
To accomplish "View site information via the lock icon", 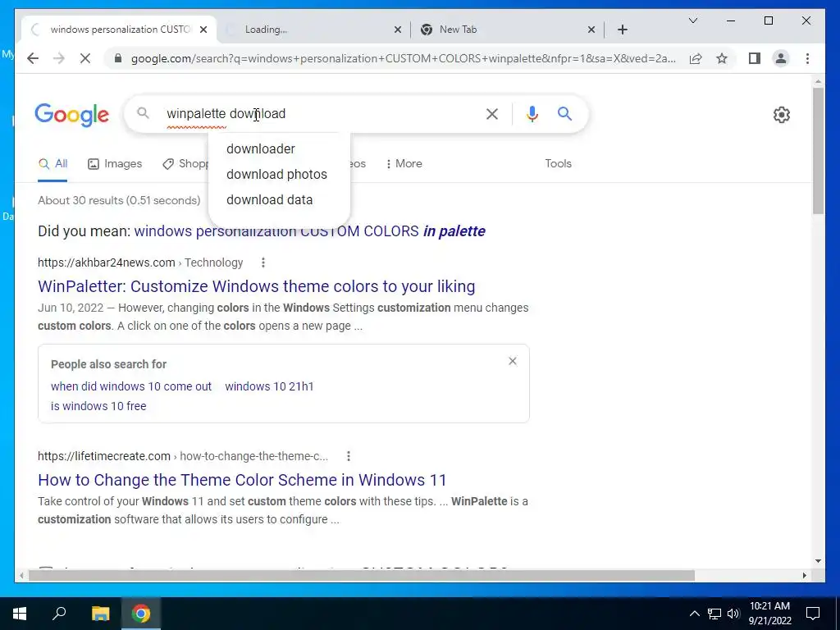I will coord(118,58).
